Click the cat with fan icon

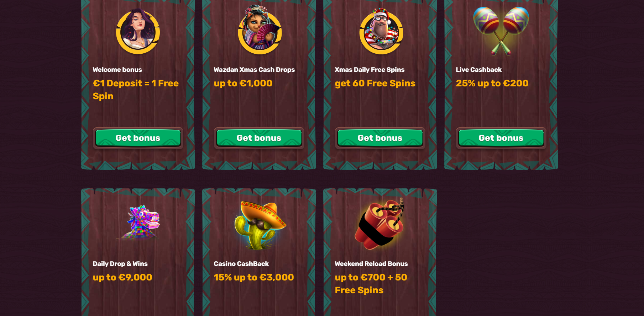[x=260, y=29]
